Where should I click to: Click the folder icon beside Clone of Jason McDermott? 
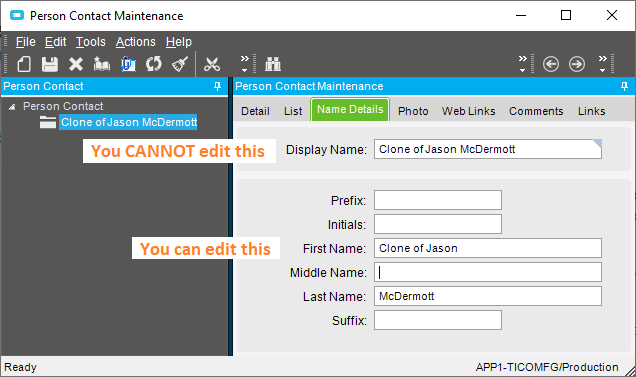[x=48, y=122]
